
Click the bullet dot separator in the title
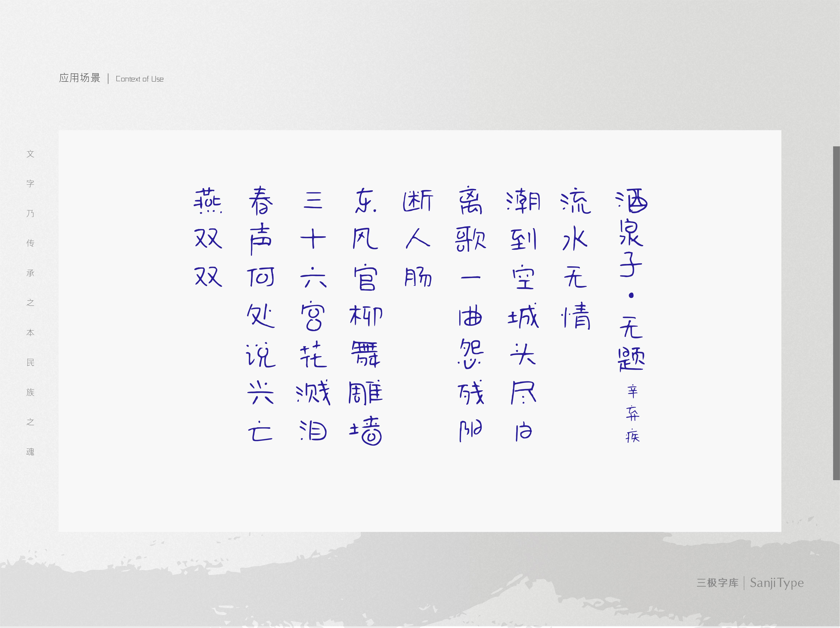(631, 295)
